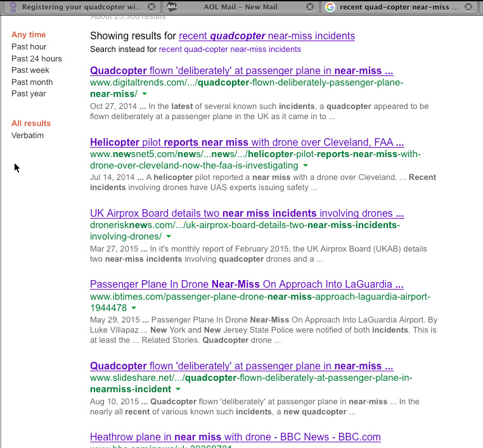
Task: Click the www.ibtimes.com green URL text
Action: 260,302
